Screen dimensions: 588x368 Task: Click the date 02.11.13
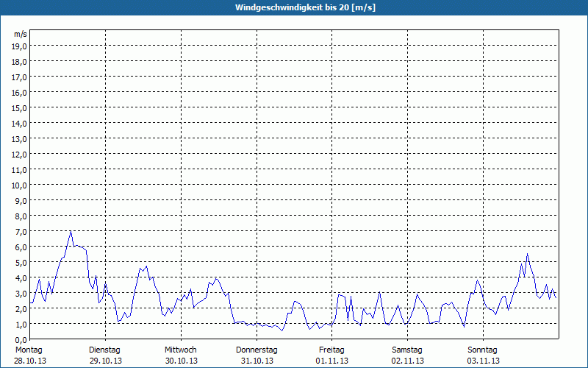pos(408,361)
